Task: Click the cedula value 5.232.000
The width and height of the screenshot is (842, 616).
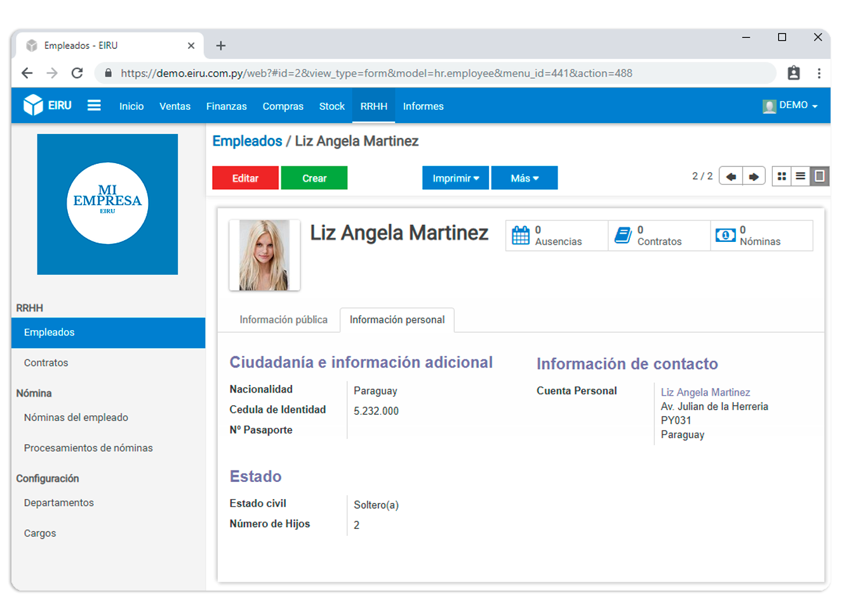Action: 376,411
